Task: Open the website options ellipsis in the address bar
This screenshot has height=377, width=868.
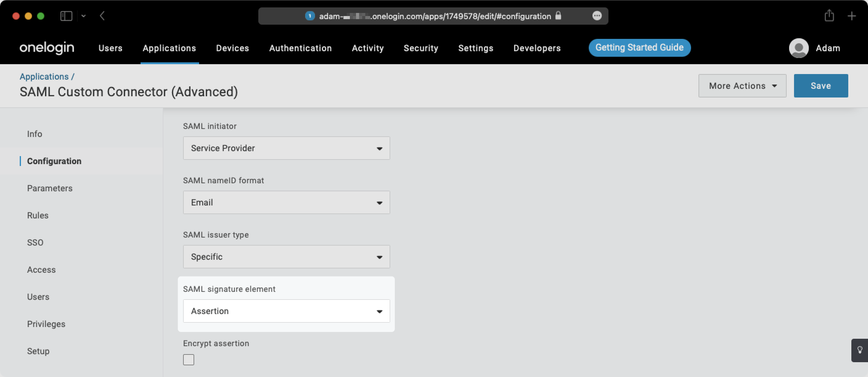Action: 597,16
